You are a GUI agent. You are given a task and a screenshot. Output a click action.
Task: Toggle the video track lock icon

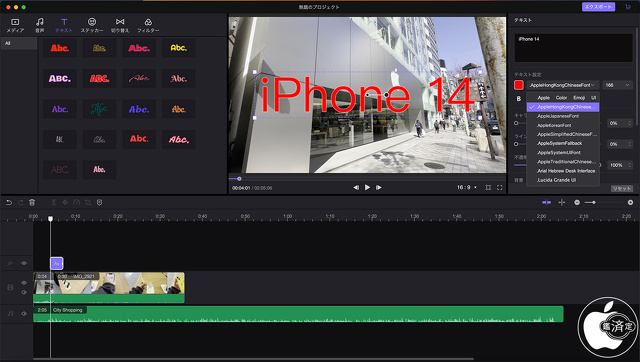point(10,287)
